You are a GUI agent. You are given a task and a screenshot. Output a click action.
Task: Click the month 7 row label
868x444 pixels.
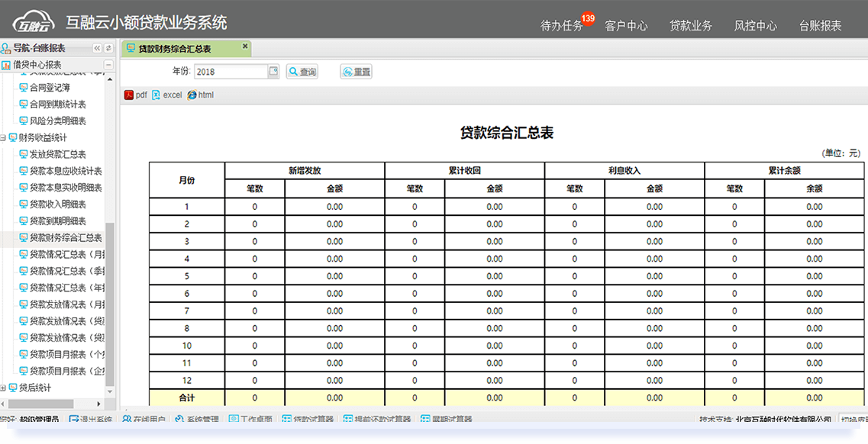[x=186, y=310]
